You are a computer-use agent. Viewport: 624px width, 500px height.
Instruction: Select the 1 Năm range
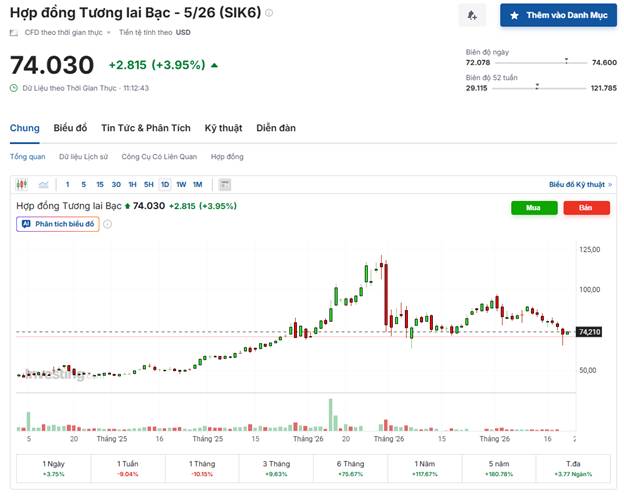tap(425, 468)
